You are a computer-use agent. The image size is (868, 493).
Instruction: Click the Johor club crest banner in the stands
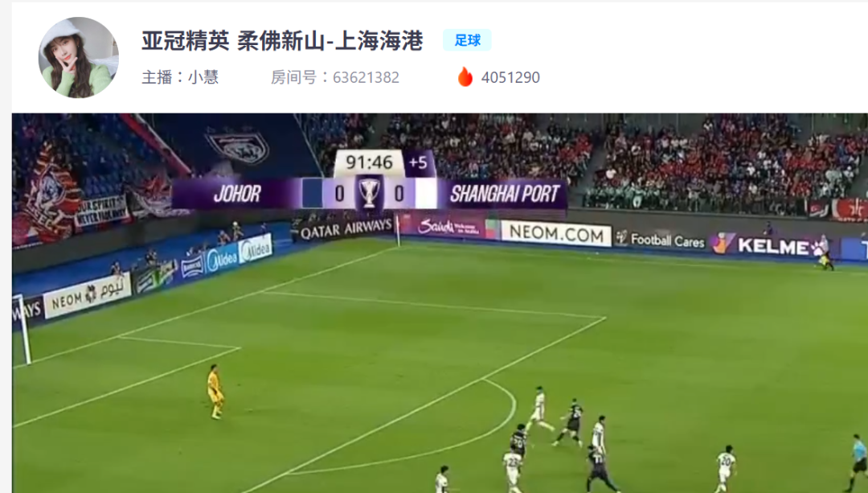point(239,146)
